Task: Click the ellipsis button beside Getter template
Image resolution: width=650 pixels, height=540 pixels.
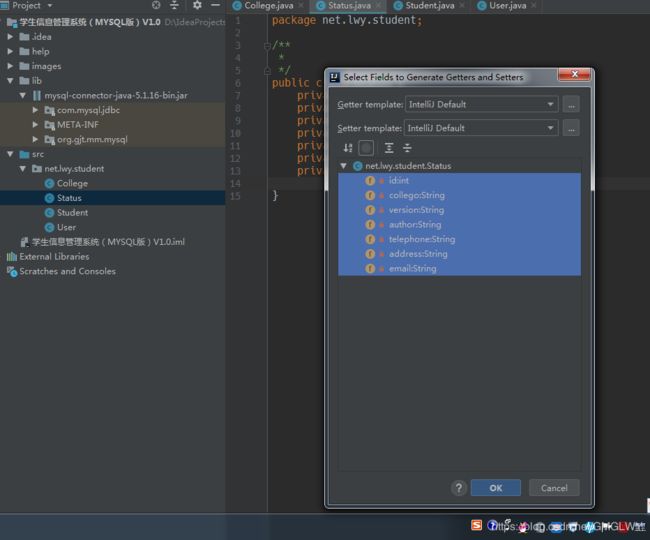Action: click(571, 104)
